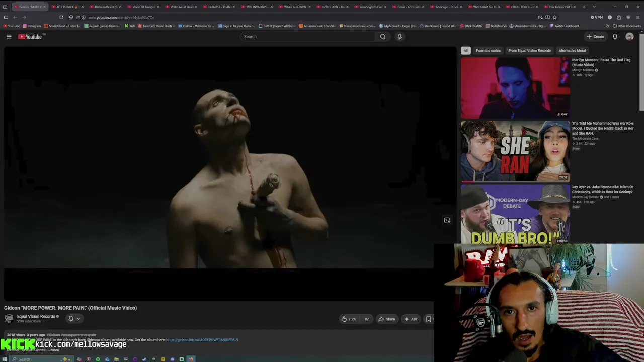Image resolution: width=644 pixels, height=362 pixels.
Task: Click the #Gideon hashtag
Action: 53,335
